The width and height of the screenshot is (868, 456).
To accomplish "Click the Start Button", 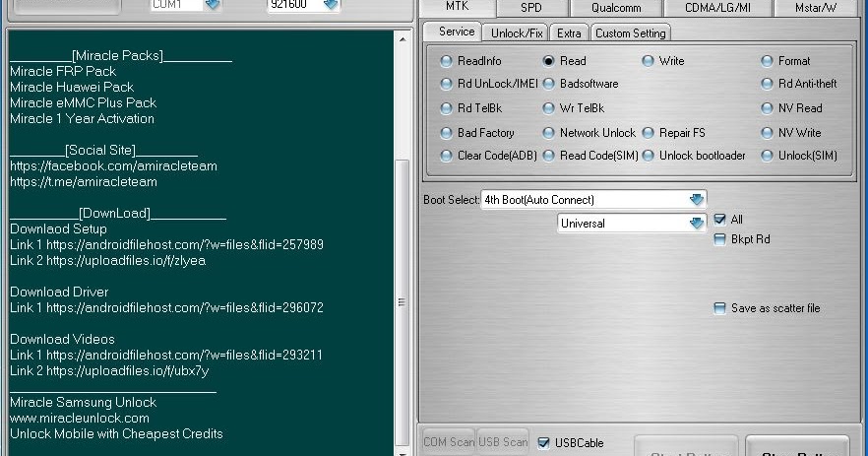I will click(687, 446).
